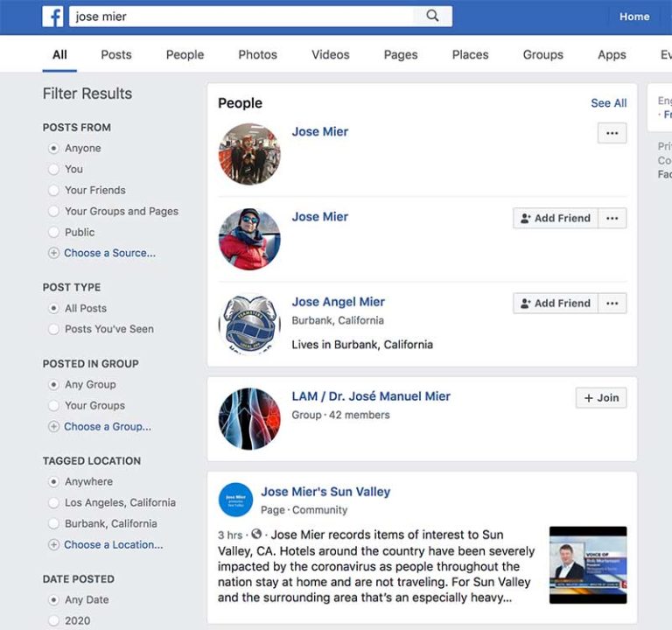Open options menu for Jose Angel Mier
Viewport: 672px width, 630px height.
coord(612,304)
